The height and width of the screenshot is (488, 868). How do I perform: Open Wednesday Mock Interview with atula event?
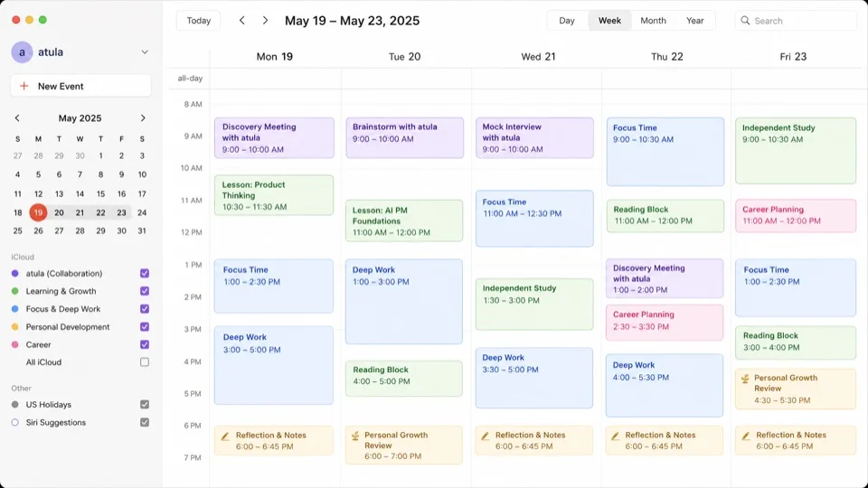(x=534, y=137)
